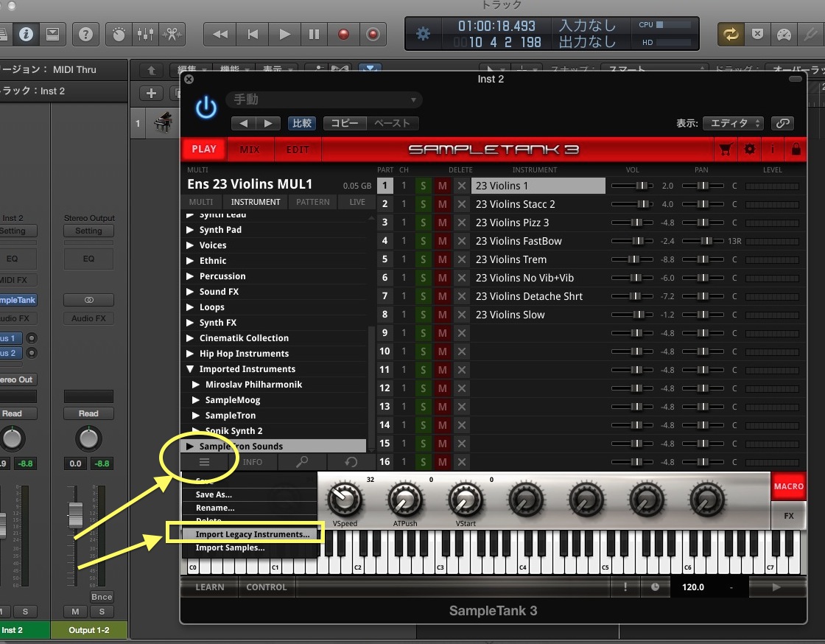Viewport: 825px width, 644px height.
Task: Open SampleTank settings gear icon
Action: [x=750, y=150]
